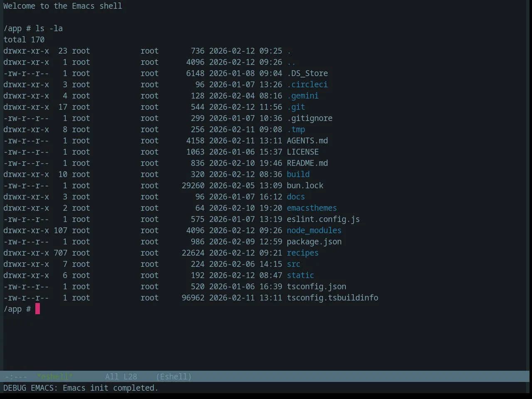Click the AGENTS.md file name

click(x=307, y=140)
